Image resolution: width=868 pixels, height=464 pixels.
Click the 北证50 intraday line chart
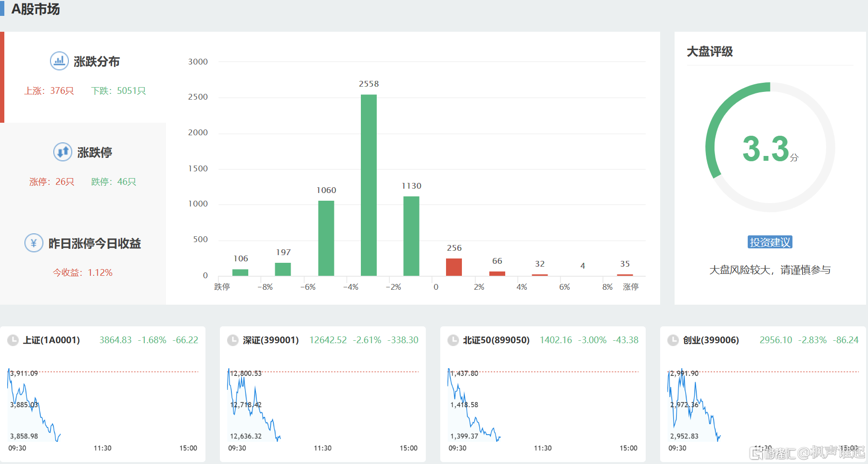(543, 407)
